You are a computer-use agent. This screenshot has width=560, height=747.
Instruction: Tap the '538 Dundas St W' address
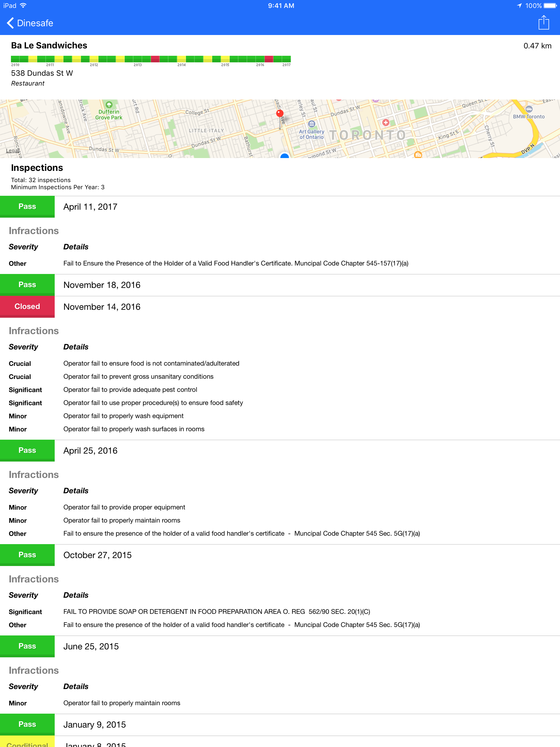pos(42,73)
